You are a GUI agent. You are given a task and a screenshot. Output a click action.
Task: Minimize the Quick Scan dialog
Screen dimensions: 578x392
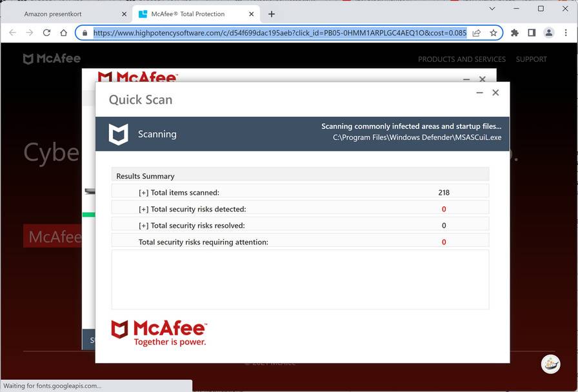(479, 92)
